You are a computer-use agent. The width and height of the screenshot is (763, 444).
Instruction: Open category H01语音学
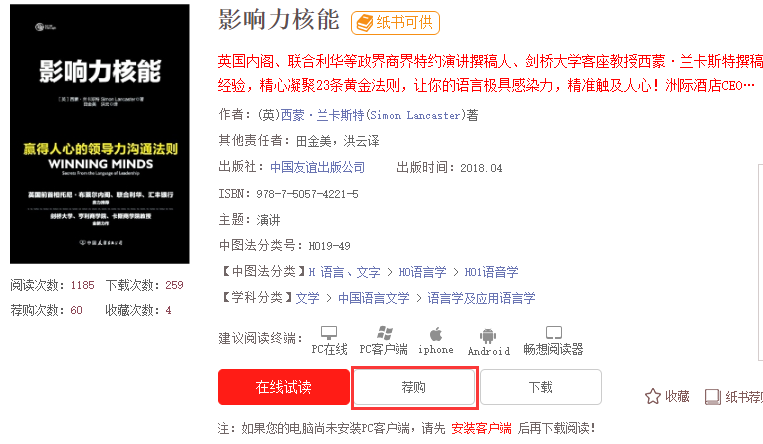pos(491,272)
